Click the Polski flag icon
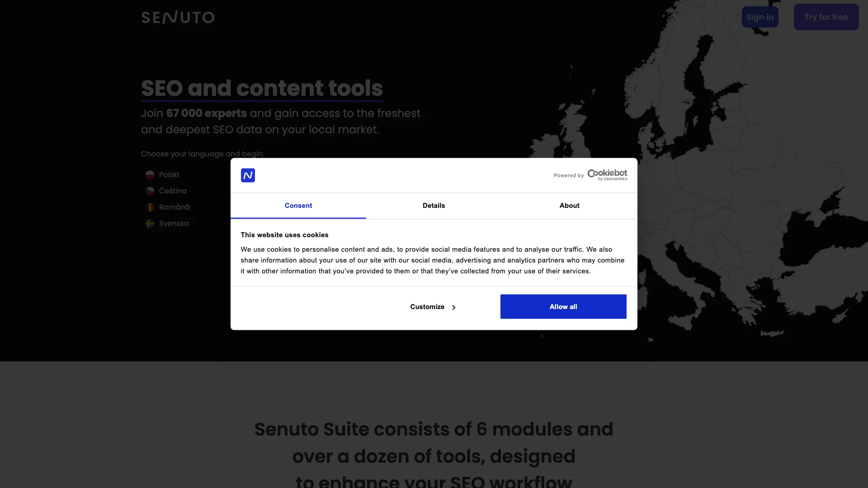 pyautogui.click(x=150, y=174)
